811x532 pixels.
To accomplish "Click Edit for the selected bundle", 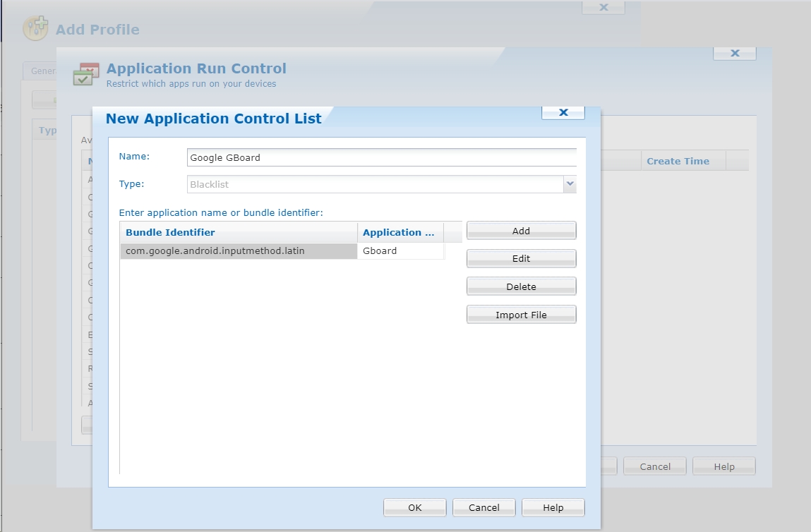I will 521,259.
